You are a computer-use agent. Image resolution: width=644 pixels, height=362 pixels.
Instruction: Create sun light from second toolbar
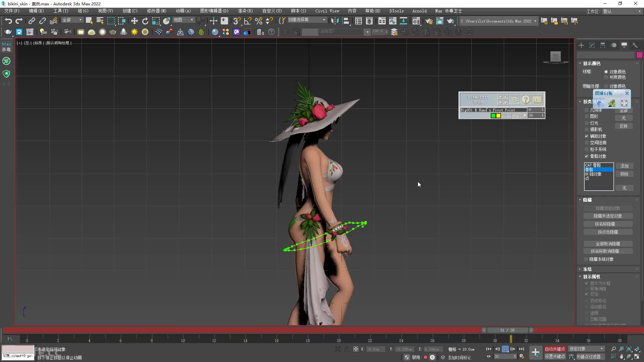(134, 32)
